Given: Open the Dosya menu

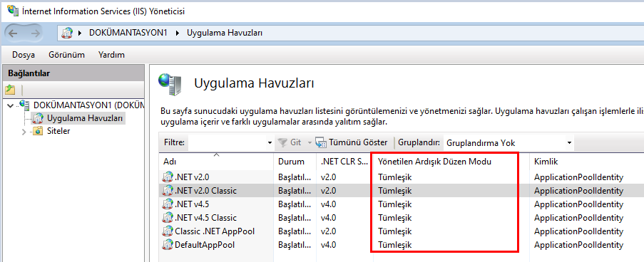Looking at the screenshot, I should (24, 55).
